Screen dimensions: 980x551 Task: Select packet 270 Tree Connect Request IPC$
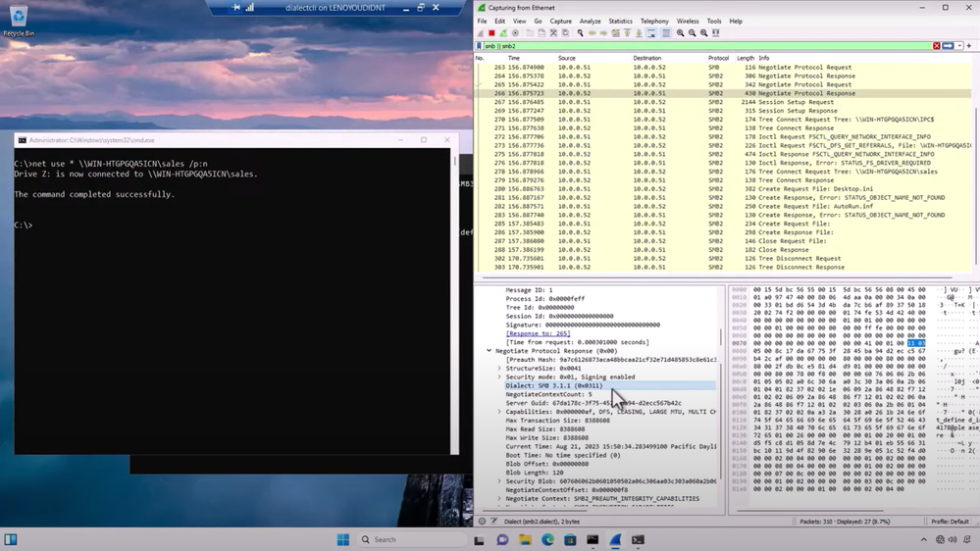[723, 120]
